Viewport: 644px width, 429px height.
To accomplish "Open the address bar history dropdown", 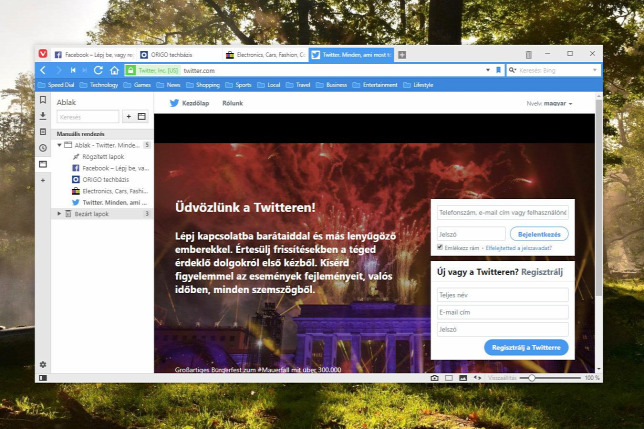I will click(x=488, y=70).
